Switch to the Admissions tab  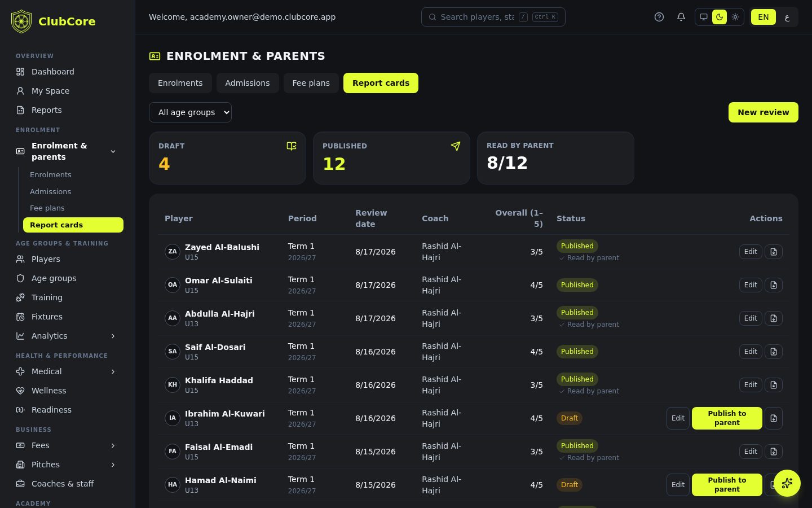tap(248, 83)
